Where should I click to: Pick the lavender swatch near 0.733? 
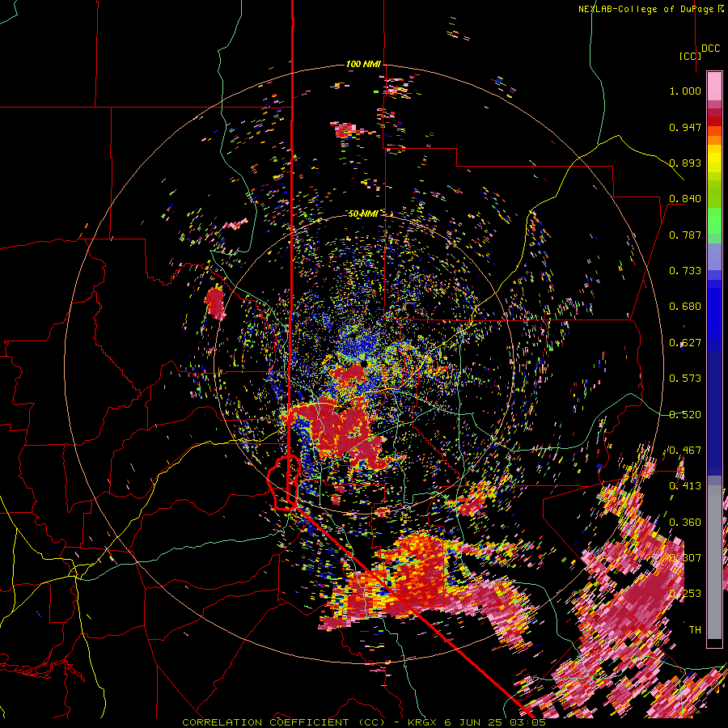pyautogui.click(x=714, y=257)
